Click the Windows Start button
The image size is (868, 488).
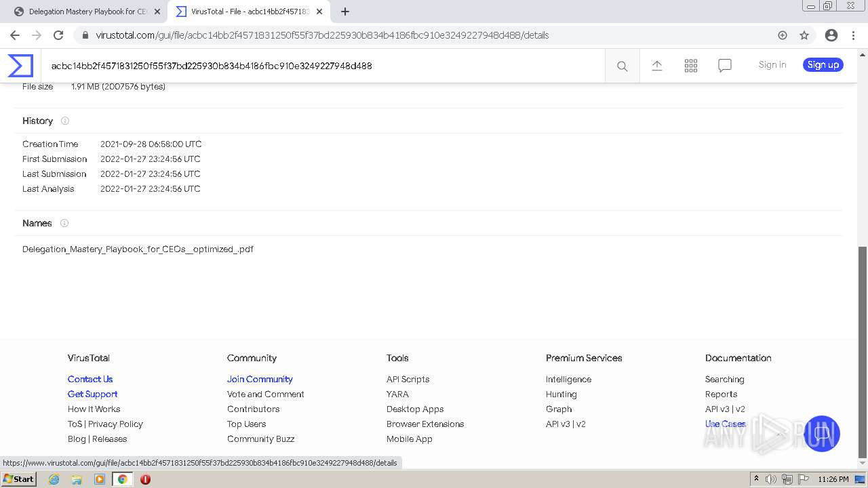pos(19,479)
